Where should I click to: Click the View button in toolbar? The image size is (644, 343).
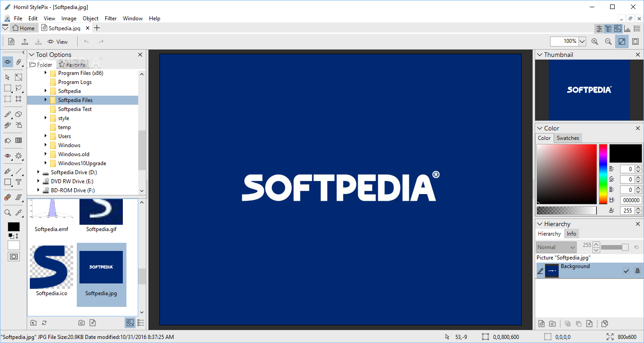click(58, 42)
